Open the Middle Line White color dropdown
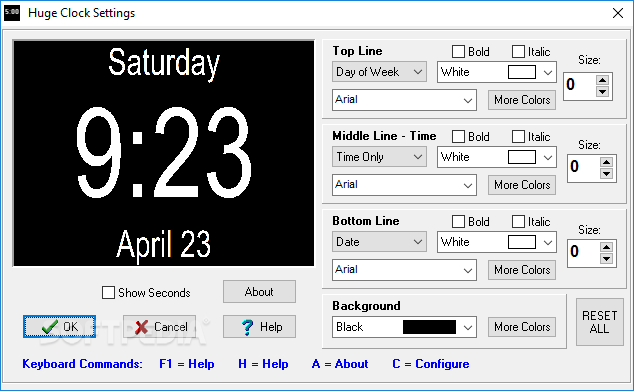 point(497,157)
